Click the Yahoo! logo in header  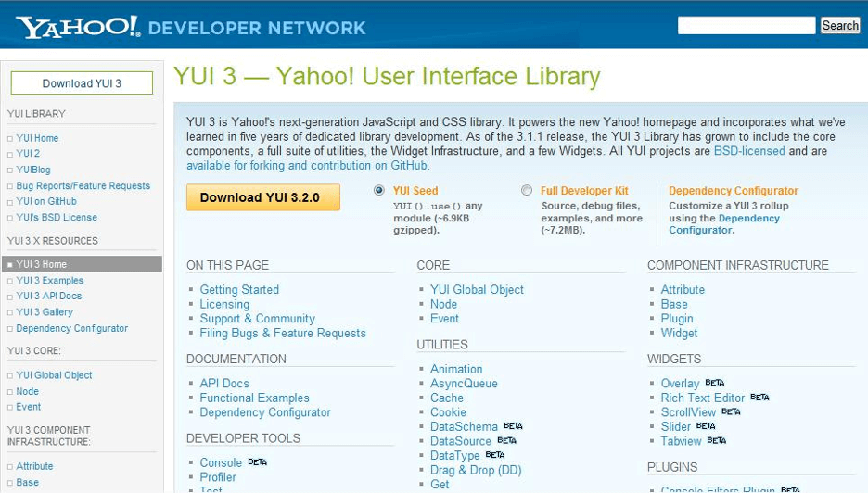[78, 27]
